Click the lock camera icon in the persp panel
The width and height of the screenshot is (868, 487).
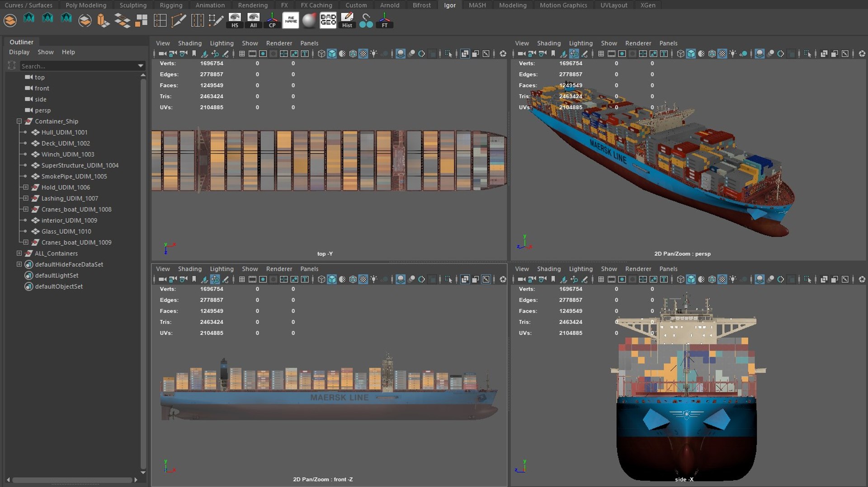pyautogui.click(x=532, y=54)
